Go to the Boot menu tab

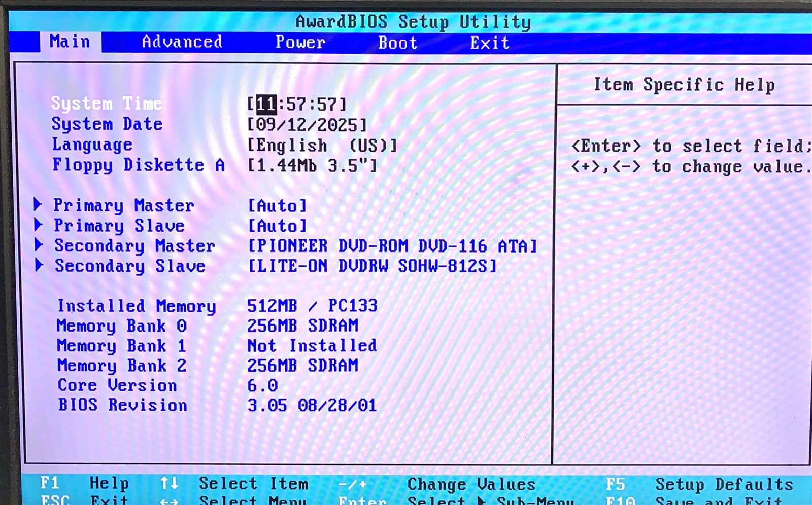(398, 43)
